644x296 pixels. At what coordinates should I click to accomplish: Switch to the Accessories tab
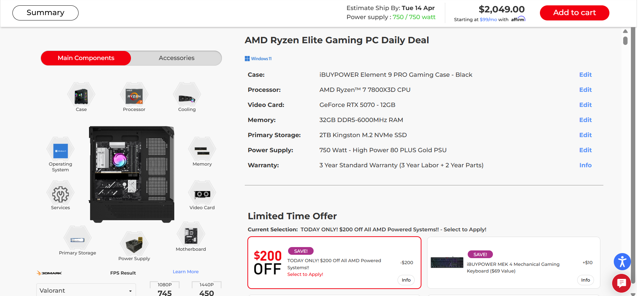pyautogui.click(x=176, y=58)
